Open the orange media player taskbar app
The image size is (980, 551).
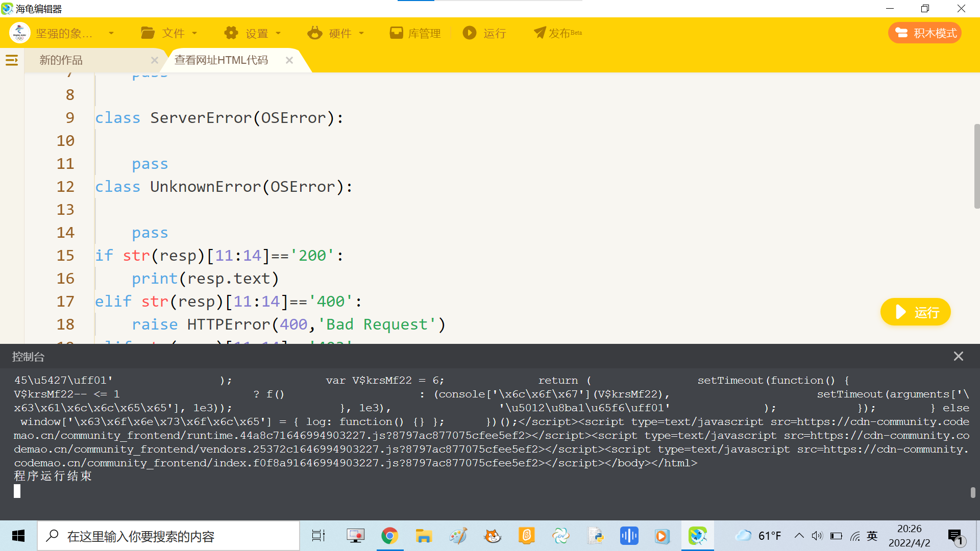click(662, 536)
